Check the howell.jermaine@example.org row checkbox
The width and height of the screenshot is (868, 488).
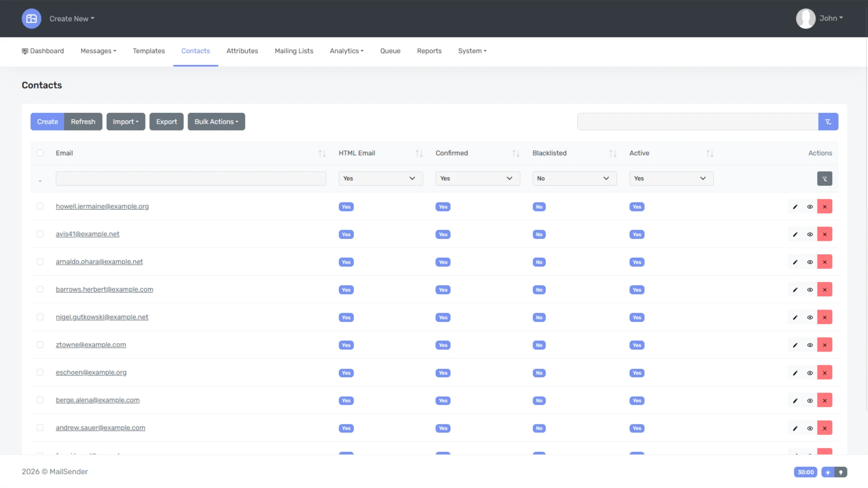40,206
